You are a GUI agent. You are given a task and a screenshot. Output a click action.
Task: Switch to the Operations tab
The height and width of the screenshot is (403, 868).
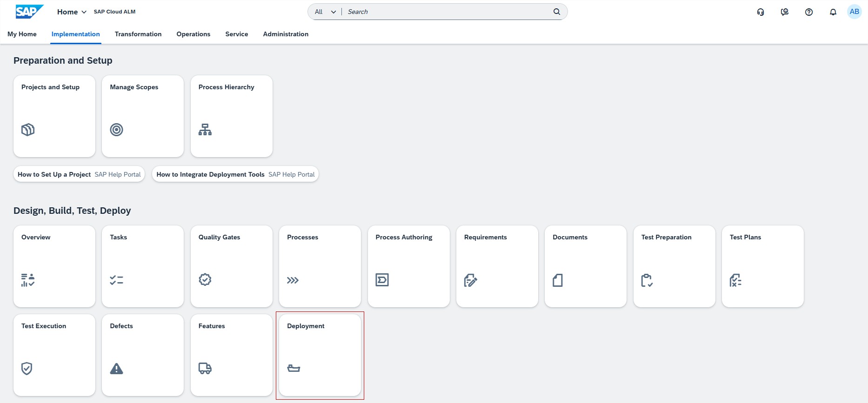(193, 34)
